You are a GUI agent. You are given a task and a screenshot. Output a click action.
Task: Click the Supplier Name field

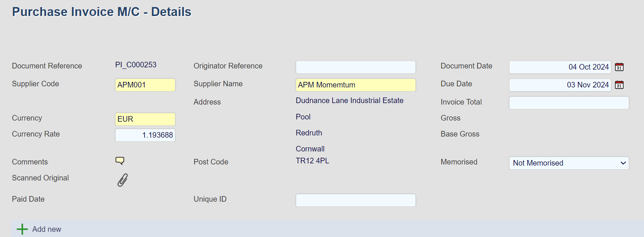tap(355, 85)
